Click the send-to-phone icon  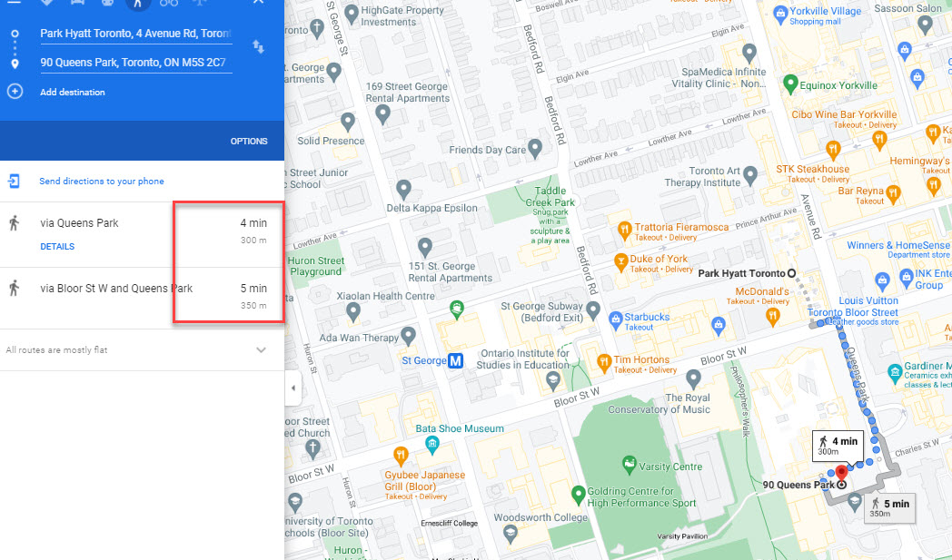click(15, 181)
